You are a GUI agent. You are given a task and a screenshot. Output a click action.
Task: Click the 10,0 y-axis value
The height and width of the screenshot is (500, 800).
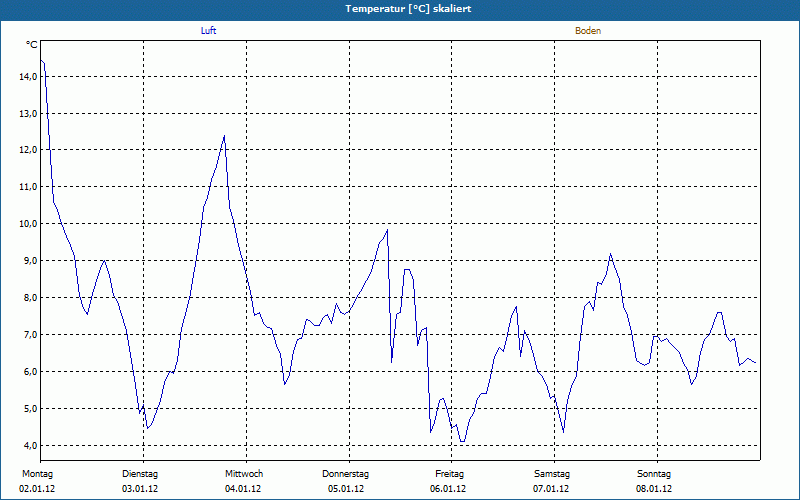click(x=29, y=223)
